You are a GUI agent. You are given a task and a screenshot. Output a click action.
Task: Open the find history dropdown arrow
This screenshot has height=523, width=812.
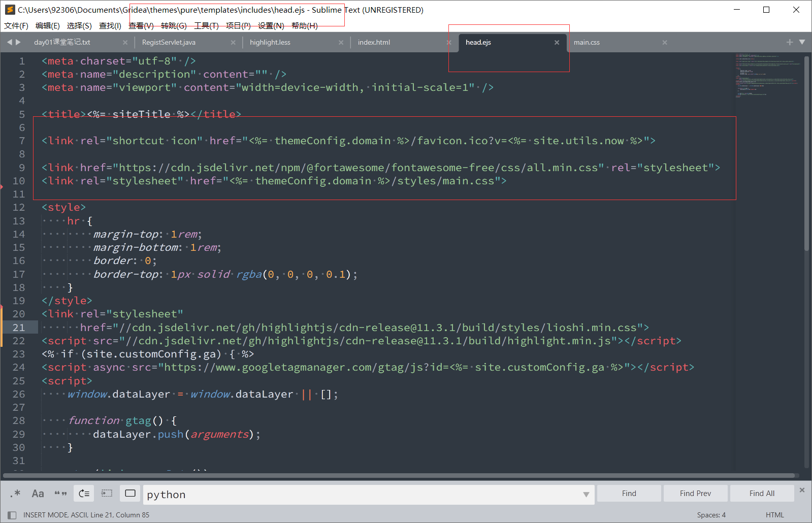click(x=586, y=495)
